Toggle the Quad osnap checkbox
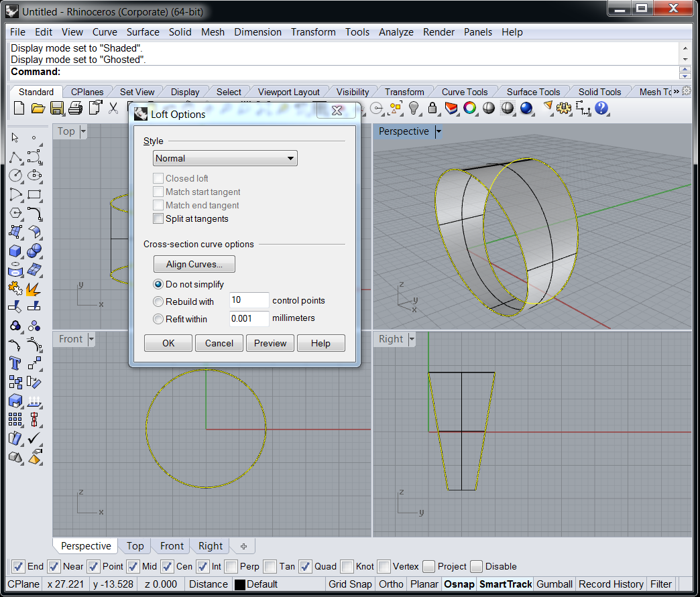 [305, 567]
